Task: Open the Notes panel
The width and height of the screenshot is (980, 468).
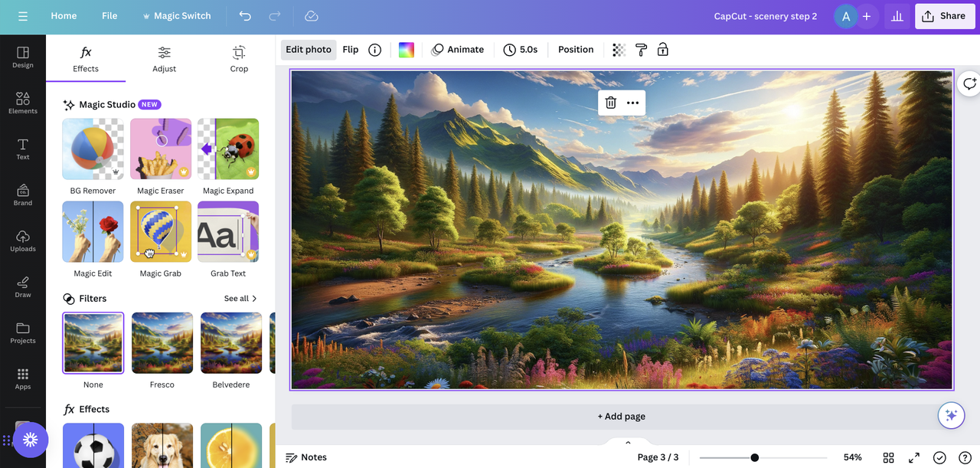Action: 306,457
